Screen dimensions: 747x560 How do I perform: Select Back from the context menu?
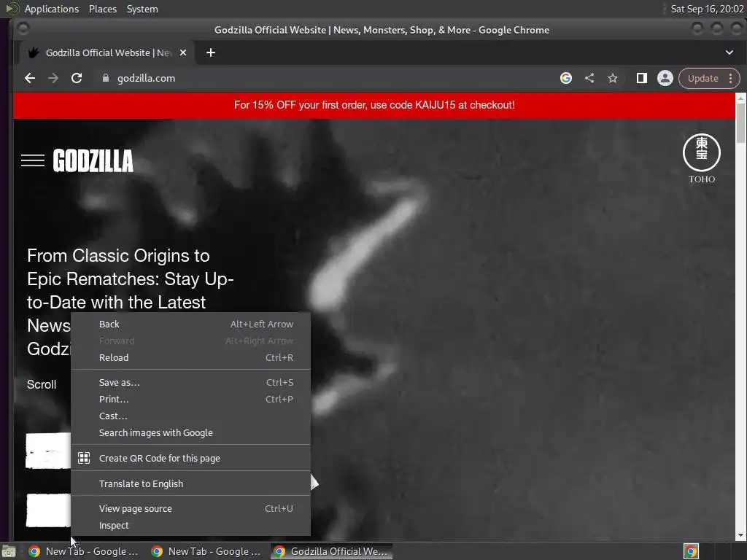point(190,324)
